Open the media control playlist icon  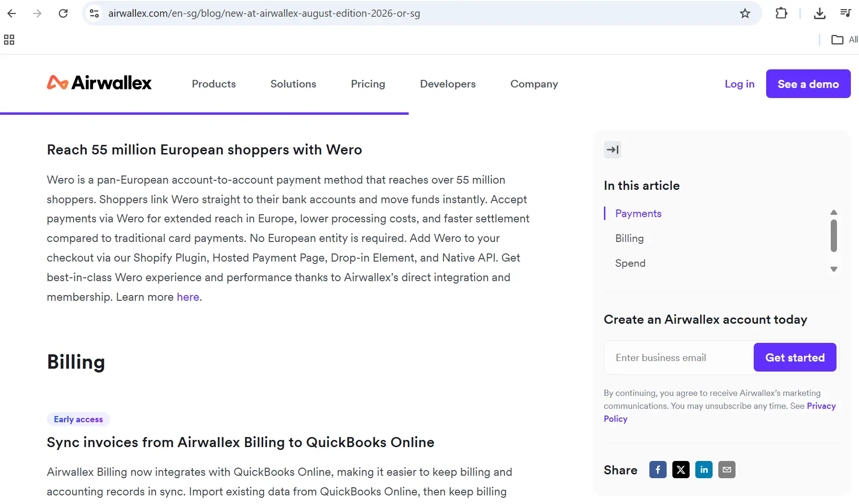pos(846,13)
